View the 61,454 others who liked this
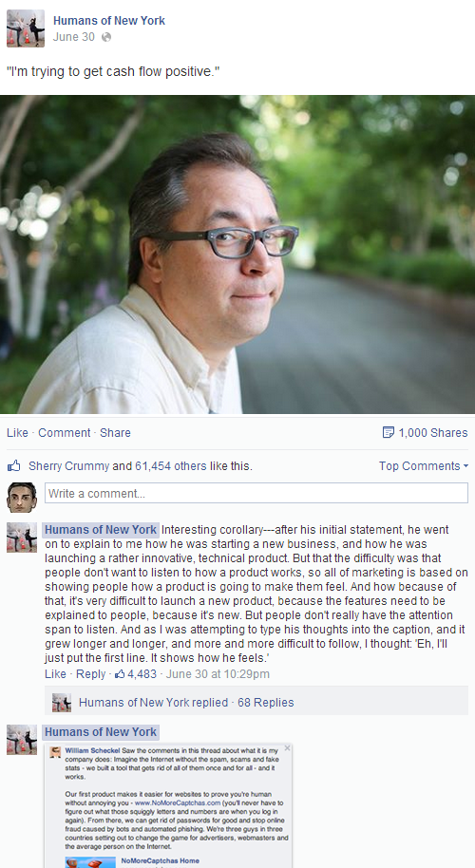 pyautogui.click(x=170, y=466)
